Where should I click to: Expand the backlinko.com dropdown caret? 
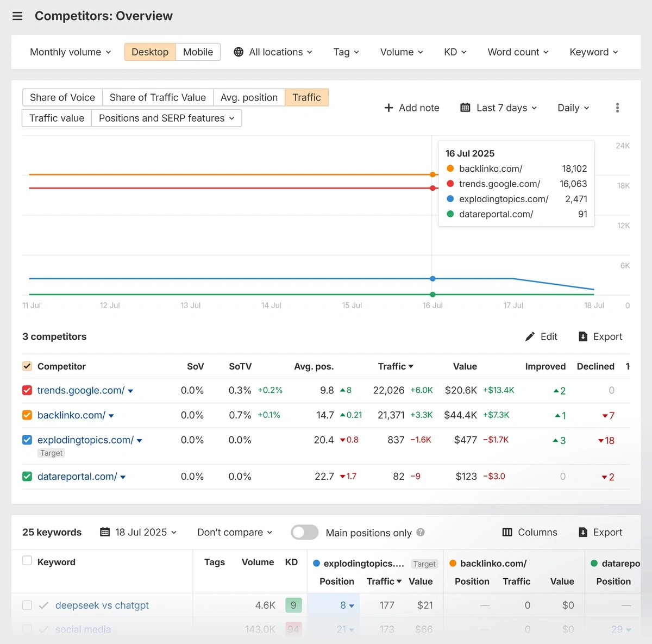111,416
